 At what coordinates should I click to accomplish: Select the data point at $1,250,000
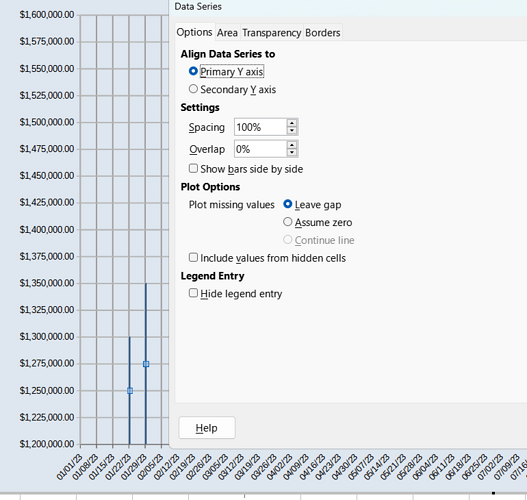point(130,391)
